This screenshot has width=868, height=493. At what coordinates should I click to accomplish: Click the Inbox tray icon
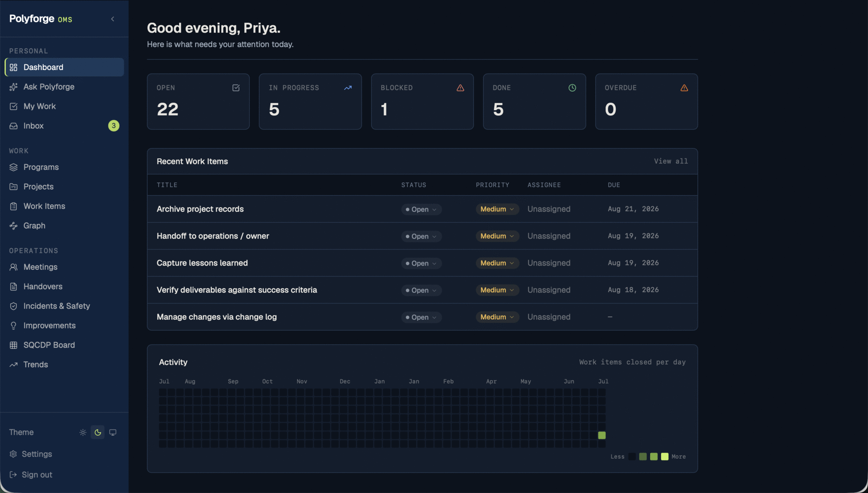[x=13, y=126]
